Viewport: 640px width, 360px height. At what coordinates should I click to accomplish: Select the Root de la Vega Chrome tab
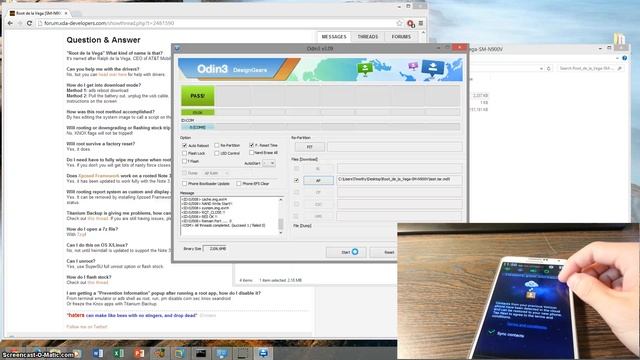pyautogui.click(x=39, y=13)
